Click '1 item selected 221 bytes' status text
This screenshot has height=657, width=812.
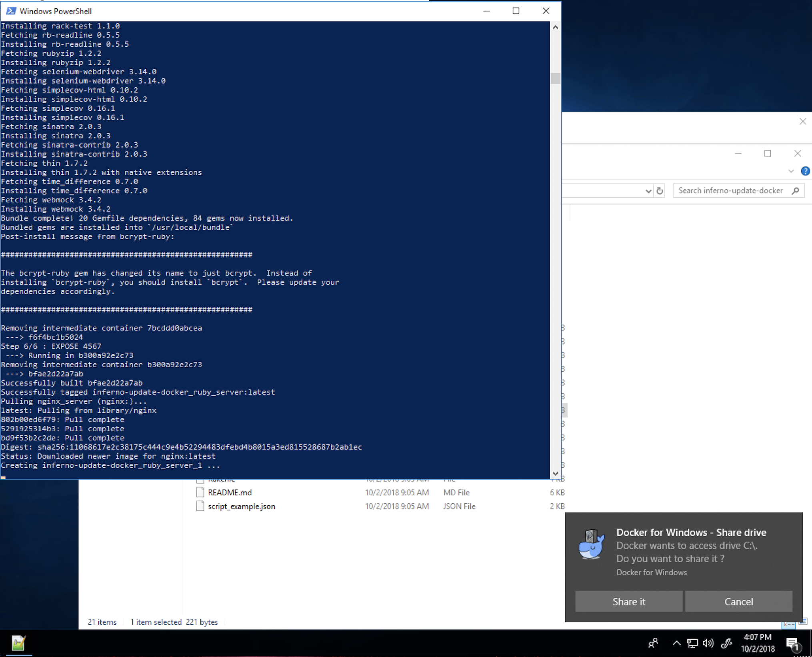coord(174,622)
